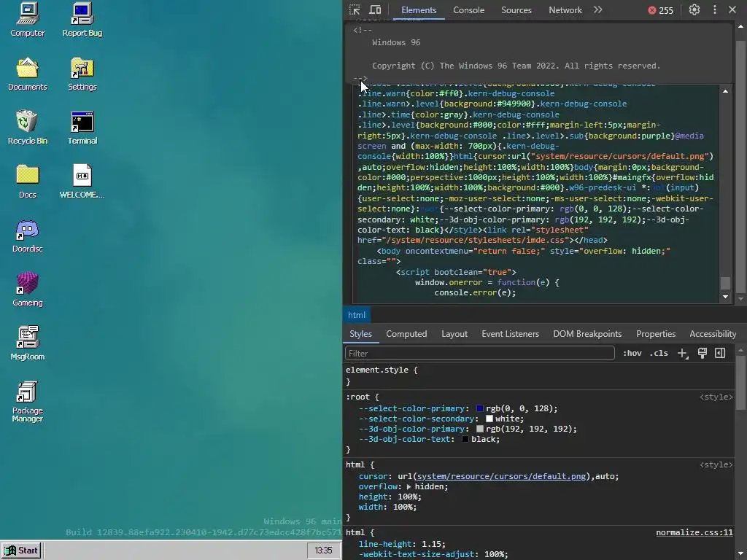The image size is (747, 560).
Task: Open the Recycle Bin icon
Action: tap(27, 128)
